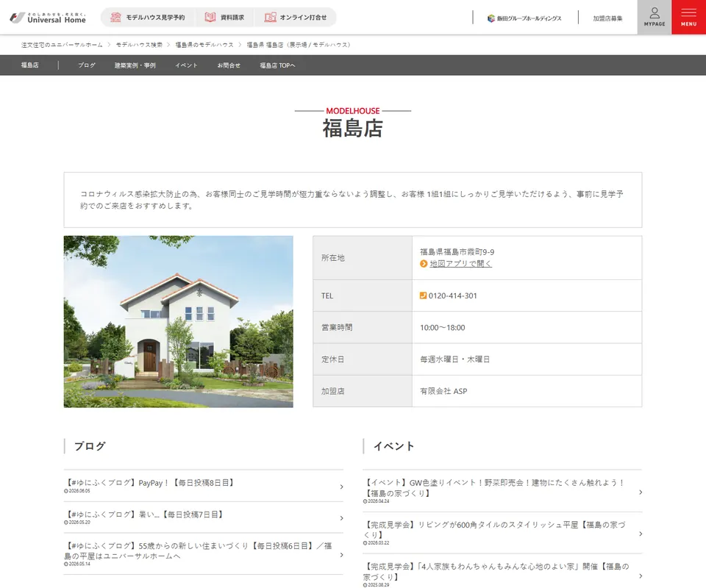
Task: Open 飯田グループホールディングス link
Action: tap(524, 18)
